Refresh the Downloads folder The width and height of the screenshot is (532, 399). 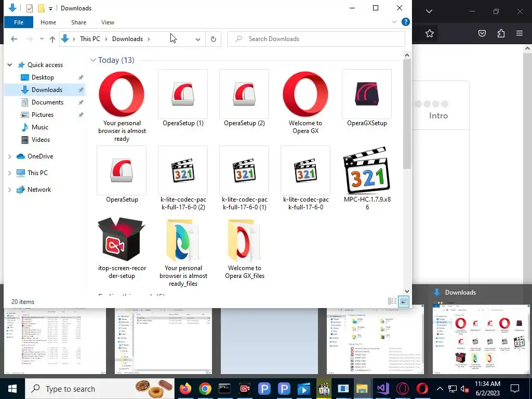tap(214, 39)
